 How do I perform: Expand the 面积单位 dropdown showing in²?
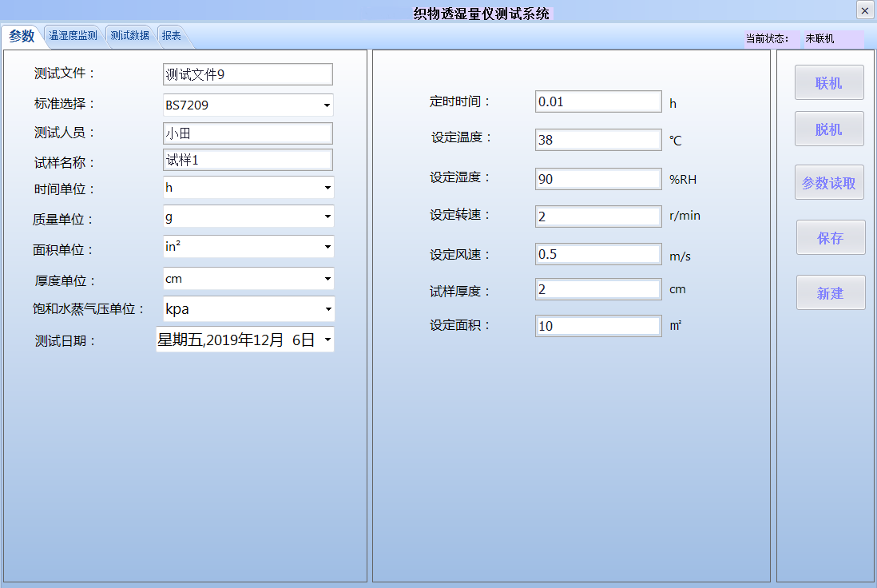(247, 247)
